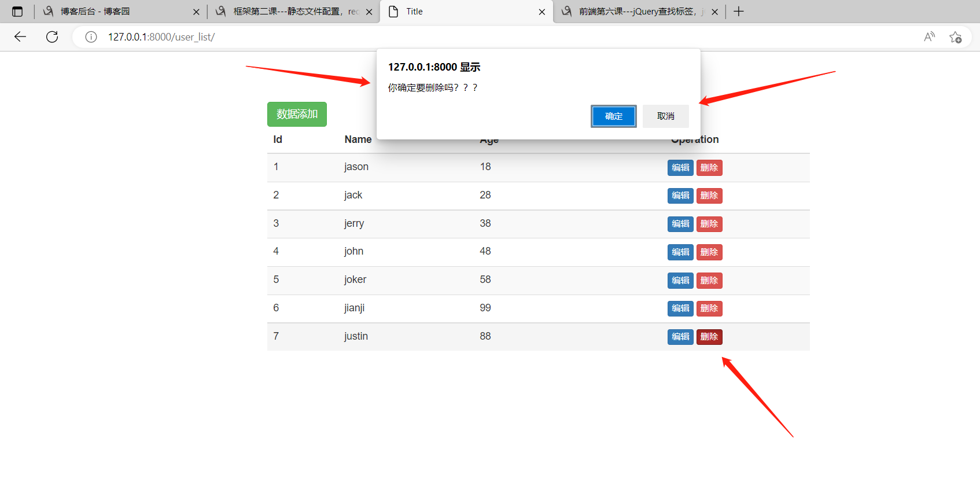Delete jerry row with 删除 button
Screen dimensions: 980x493
coord(709,224)
